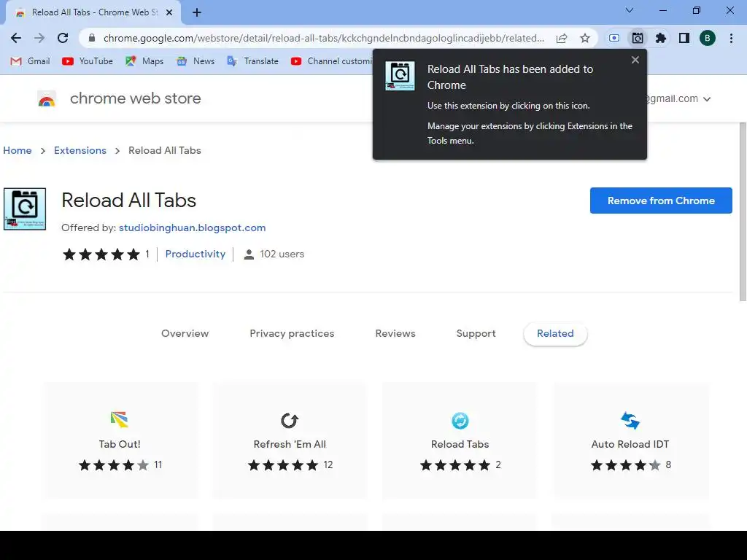Switch to the Reviews tab

tap(395, 333)
